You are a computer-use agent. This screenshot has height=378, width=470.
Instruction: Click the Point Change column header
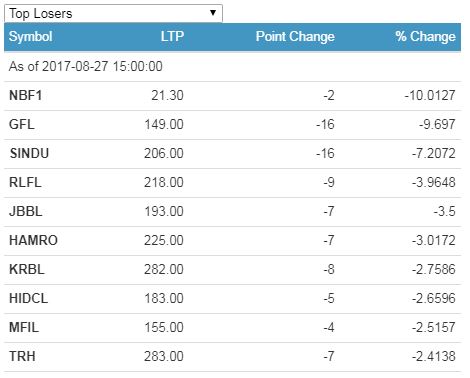pos(295,36)
